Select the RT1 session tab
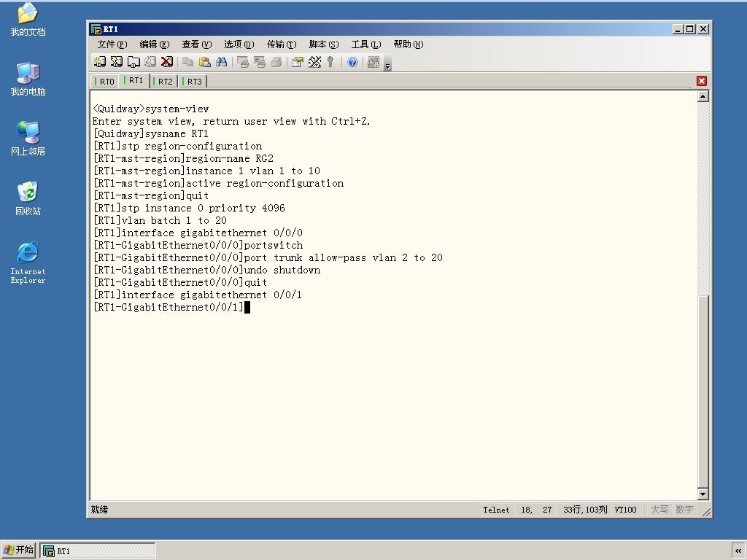747x560 pixels. (x=134, y=80)
